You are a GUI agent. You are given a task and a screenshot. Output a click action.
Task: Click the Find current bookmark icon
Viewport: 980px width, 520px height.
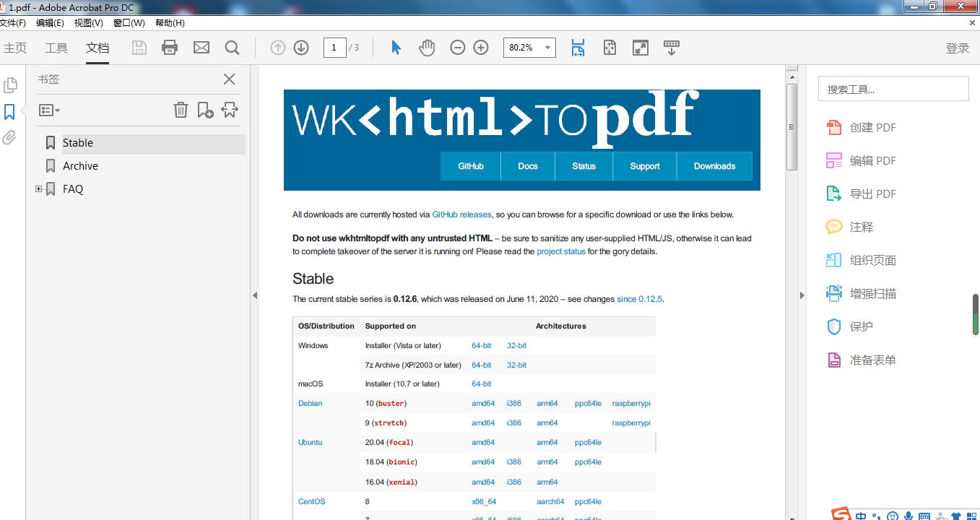coord(230,110)
